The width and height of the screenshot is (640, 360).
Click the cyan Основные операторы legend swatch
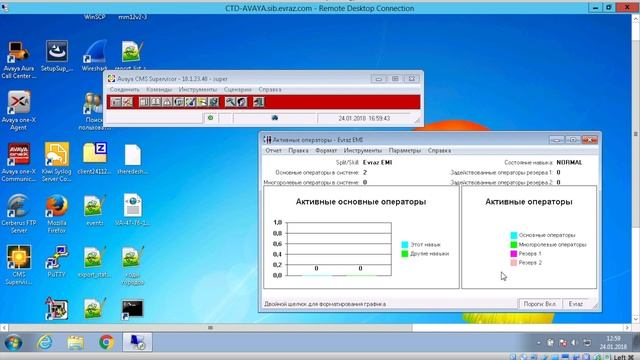[x=513, y=235]
